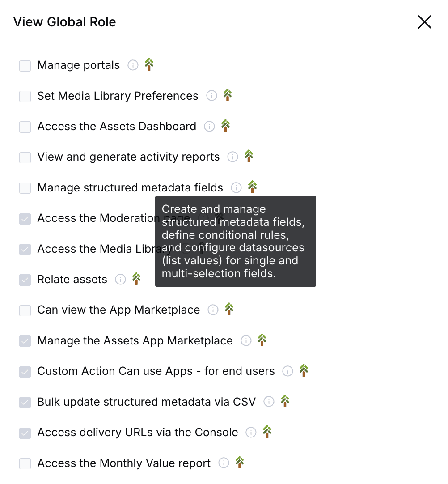Click tree icon next to Manage Assets App Marketplace
Image resolution: width=448 pixels, height=484 pixels.
[262, 340]
